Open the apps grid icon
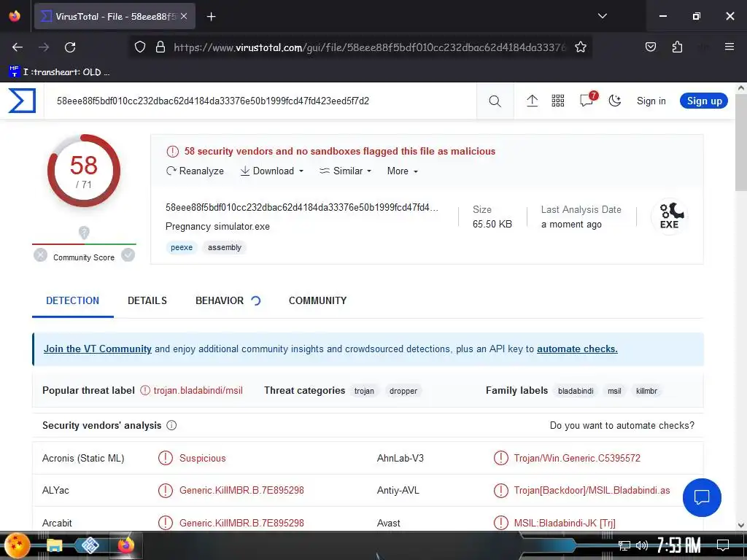 [x=558, y=101]
